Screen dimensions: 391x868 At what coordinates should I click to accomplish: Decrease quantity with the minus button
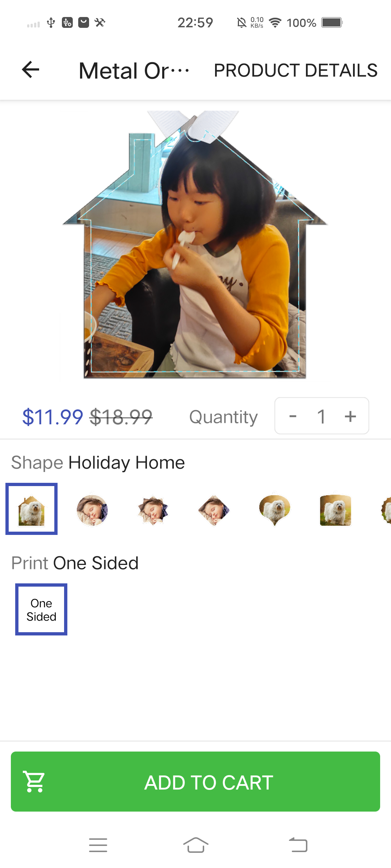pyautogui.click(x=293, y=416)
